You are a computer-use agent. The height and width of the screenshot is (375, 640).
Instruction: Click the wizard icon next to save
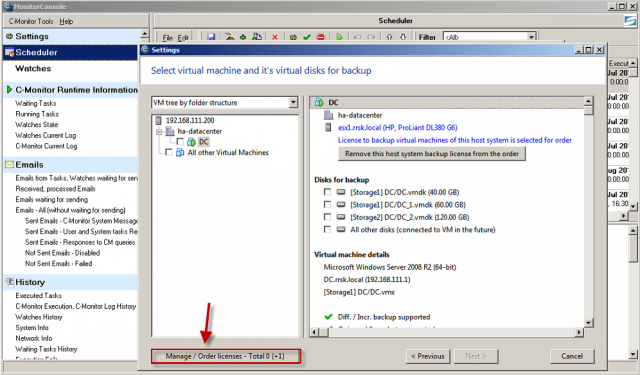pyautogui.click(x=229, y=37)
